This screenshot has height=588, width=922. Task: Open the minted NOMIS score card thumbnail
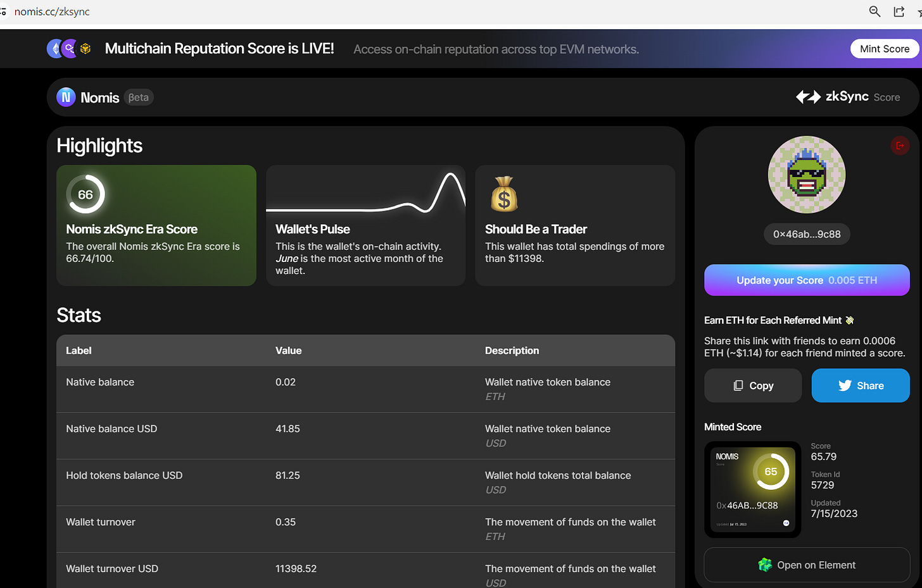coord(752,489)
